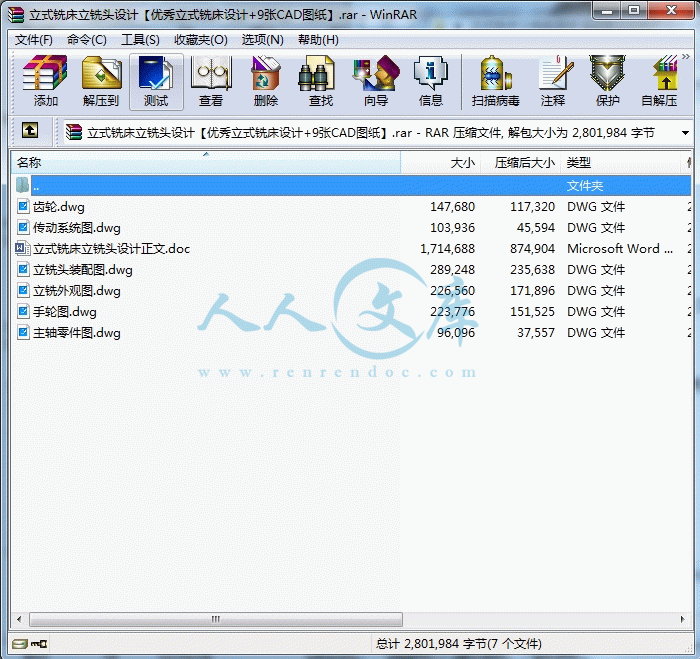The height and width of the screenshot is (659, 700).
Task: Click the packed size value 45,594
Action: click(x=536, y=228)
